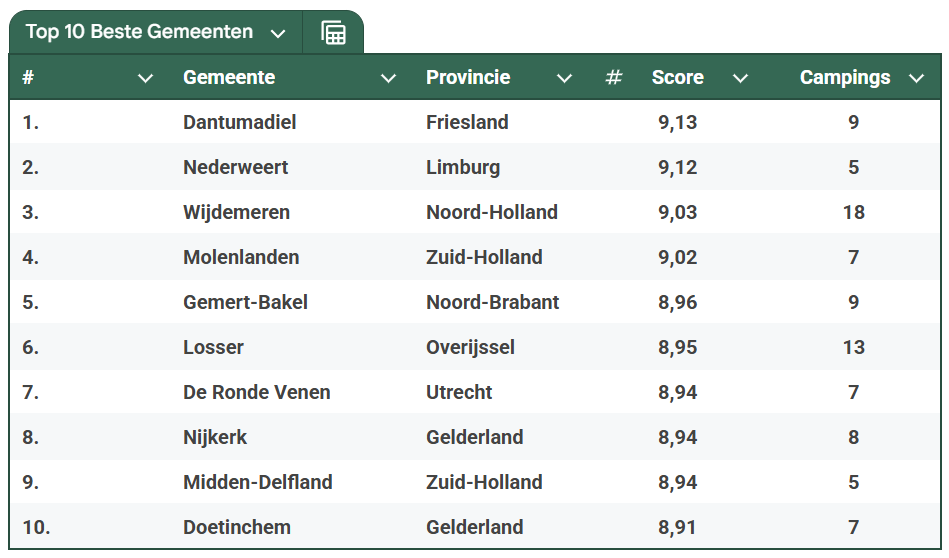This screenshot has height=558, width=949.
Task: Click the Provincie column header
Action: point(468,77)
